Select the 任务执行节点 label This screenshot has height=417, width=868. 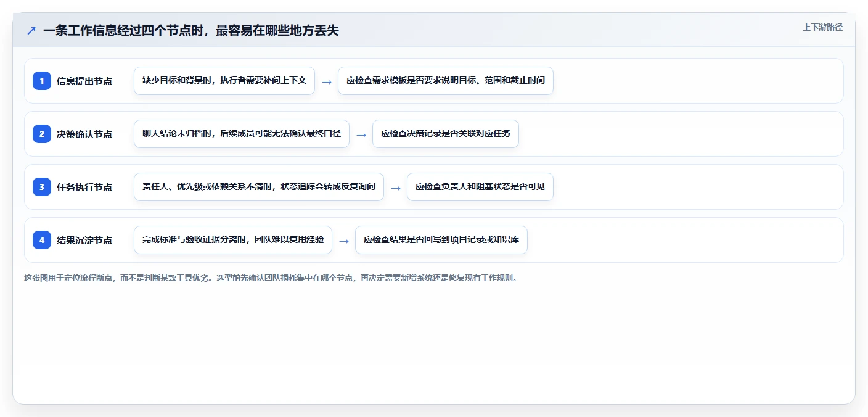[x=84, y=187]
